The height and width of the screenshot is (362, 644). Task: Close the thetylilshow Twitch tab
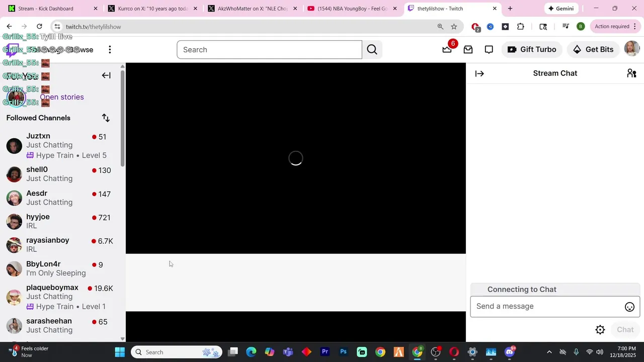tap(495, 9)
